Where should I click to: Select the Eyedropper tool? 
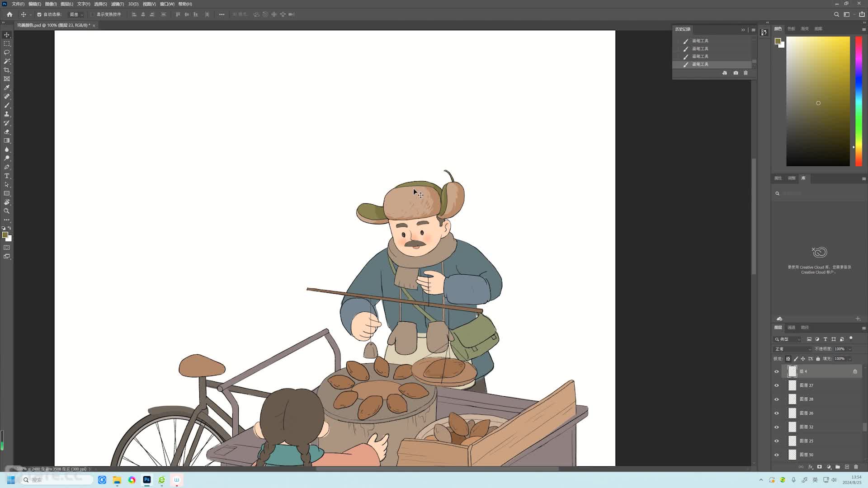[x=7, y=88]
